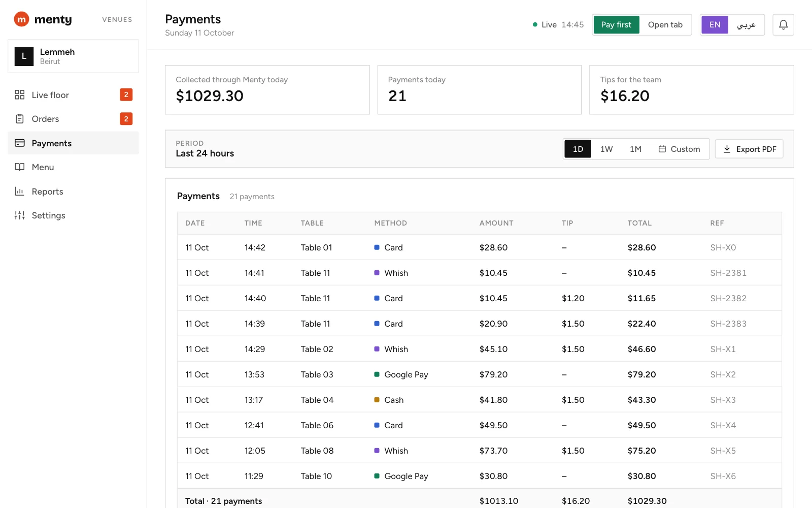Click the Collected through Menty today card
The width and height of the screenshot is (812, 508).
click(267, 90)
